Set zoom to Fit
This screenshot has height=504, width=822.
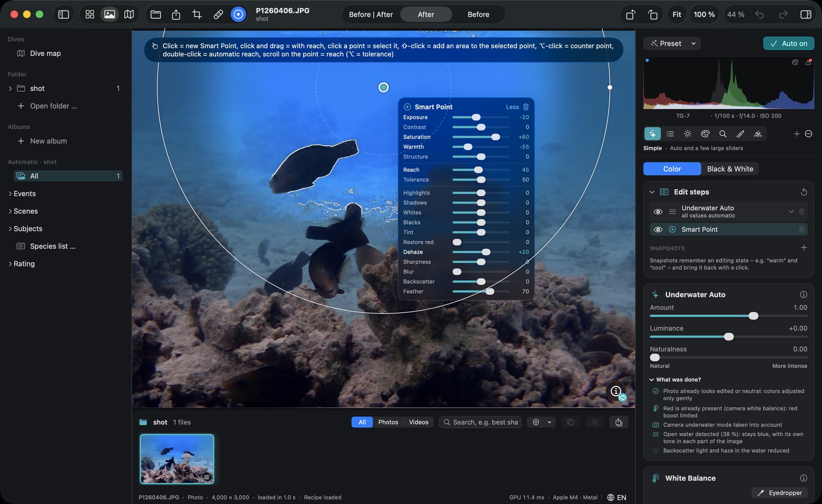(x=677, y=14)
